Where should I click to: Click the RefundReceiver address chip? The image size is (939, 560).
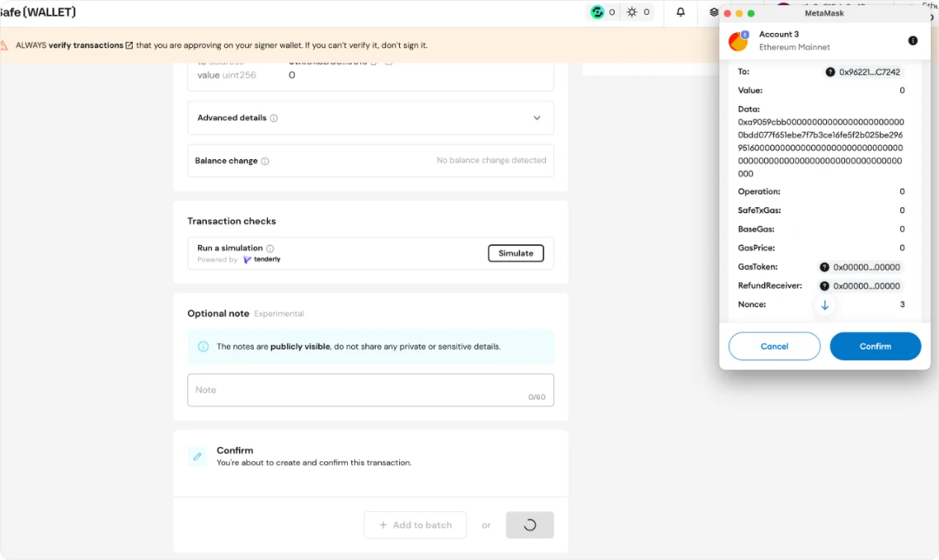pyautogui.click(x=860, y=286)
